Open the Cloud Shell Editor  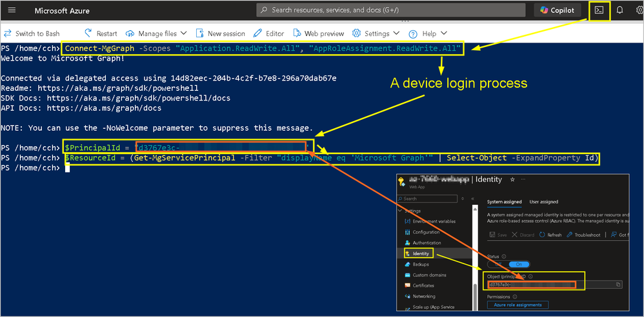click(x=268, y=34)
